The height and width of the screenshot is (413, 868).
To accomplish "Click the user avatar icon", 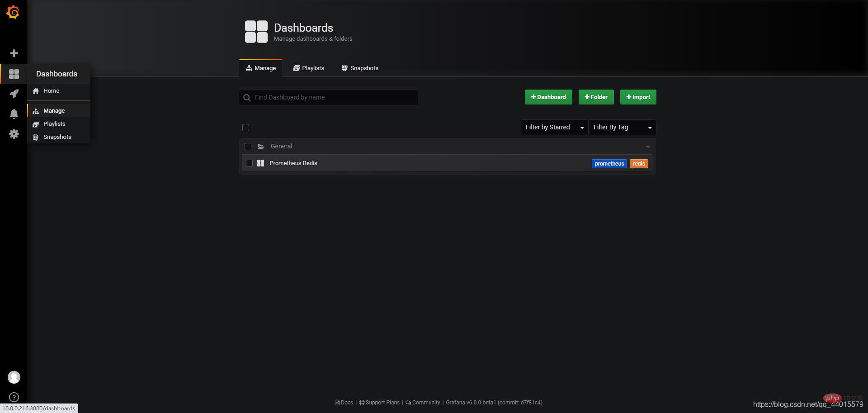I will coord(14,377).
